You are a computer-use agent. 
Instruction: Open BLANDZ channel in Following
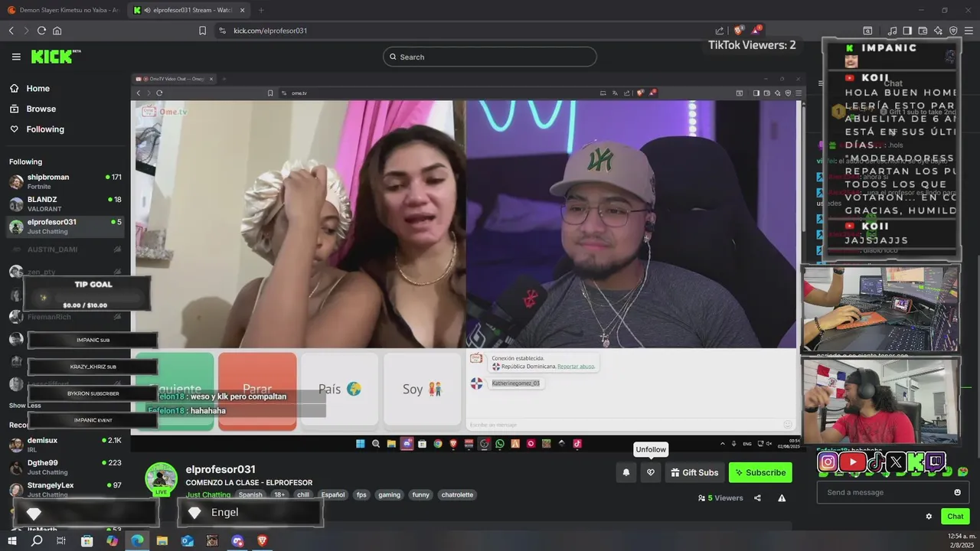(x=65, y=204)
